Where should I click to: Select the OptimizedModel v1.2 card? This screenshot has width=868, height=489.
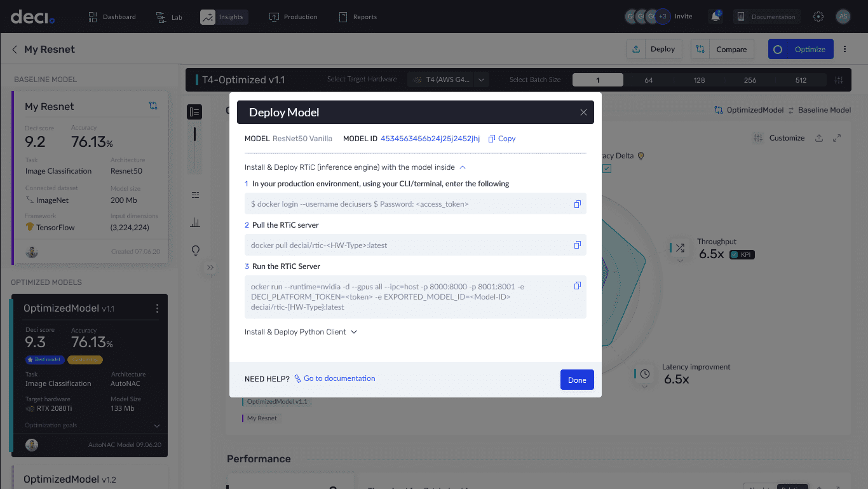(90, 478)
